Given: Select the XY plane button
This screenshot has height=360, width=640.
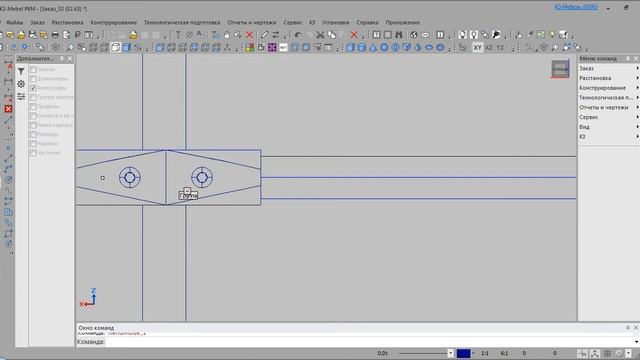Looking at the screenshot, I should point(477,48).
